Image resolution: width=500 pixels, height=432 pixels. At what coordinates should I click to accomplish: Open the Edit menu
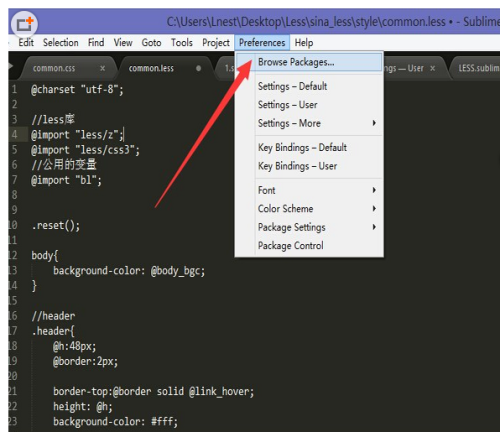coord(26,43)
